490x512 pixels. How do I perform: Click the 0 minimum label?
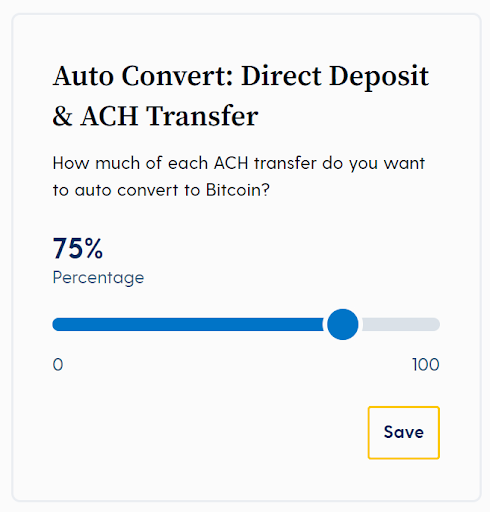click(58, 365)
